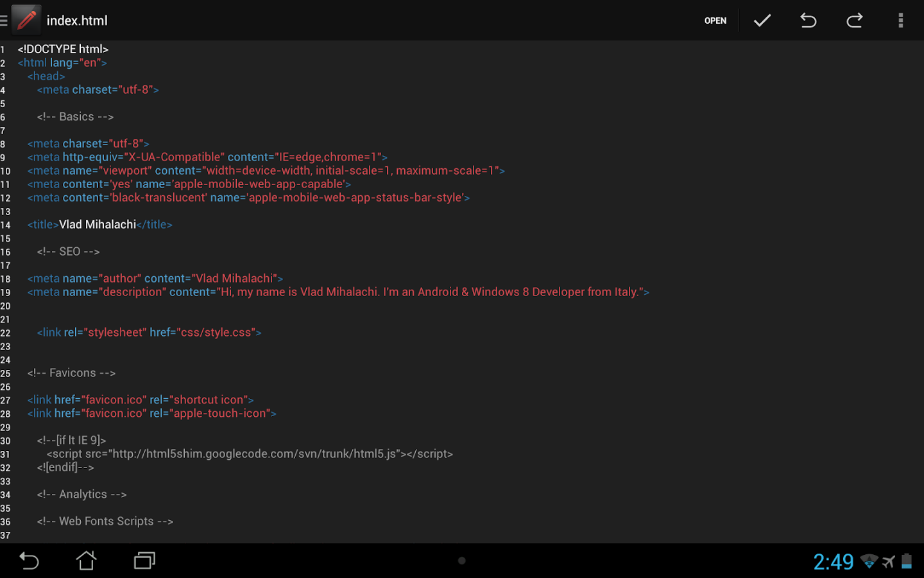This screenshot has height=578, width=924.
Task: Tap the index.html file title
Action: point(77,21)
